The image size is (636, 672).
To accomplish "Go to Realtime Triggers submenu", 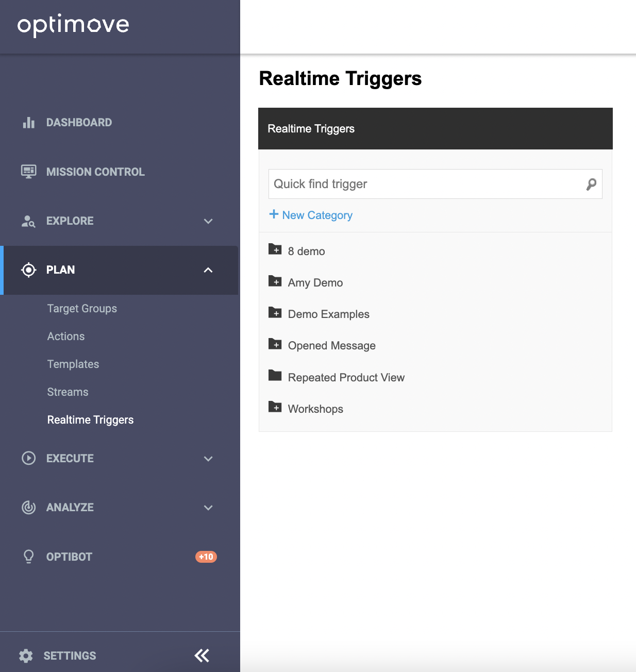I will click(90, 419).
